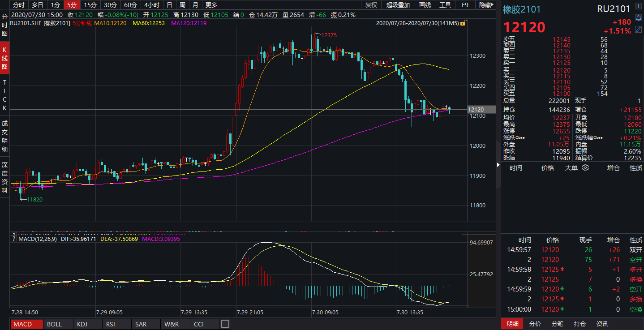Switch to the 30分 period

[x=110, y=5]
